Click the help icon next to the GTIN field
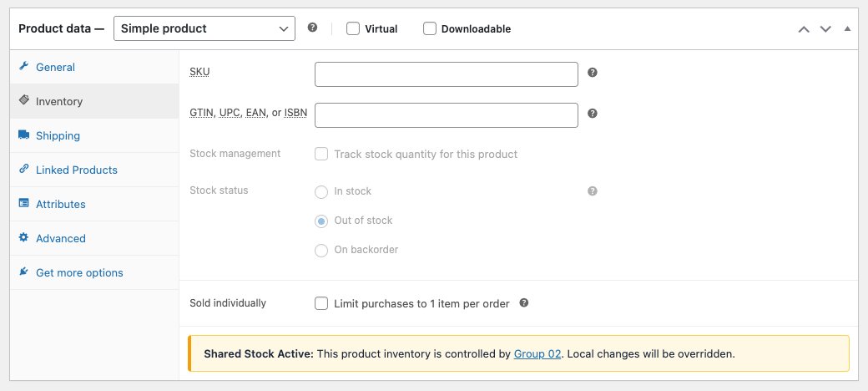 pos(593,114)
